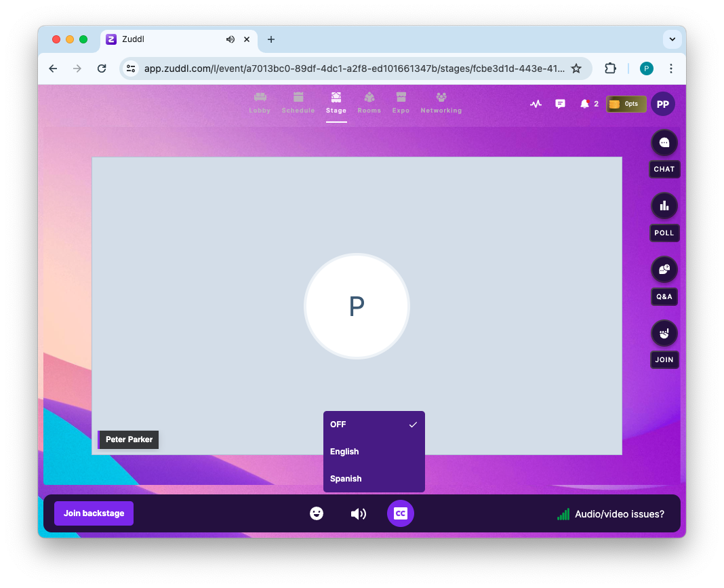Close the Zuddl browser tab
The height and width of the screenshot is (588, 724).
pos(247,39)
